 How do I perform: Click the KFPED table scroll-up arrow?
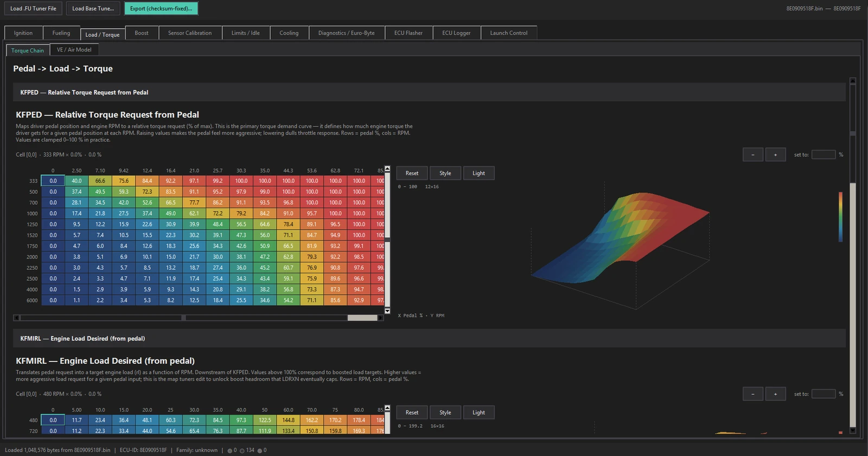click(387, 169)
